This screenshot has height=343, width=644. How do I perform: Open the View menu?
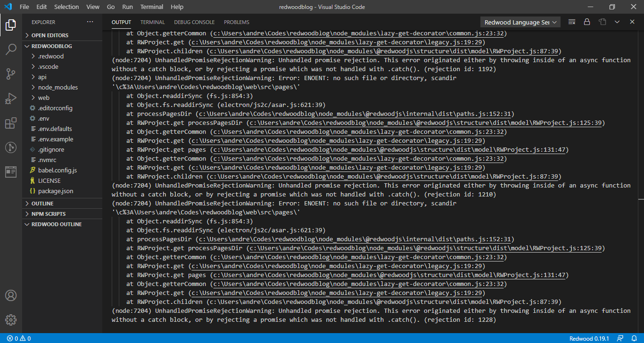(x=93, y=7)
